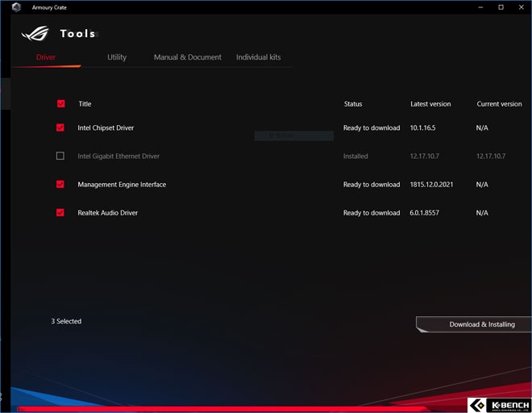This screenshot has width=532, height=413.
Task: Click current version 12.17.10.7 of Ethernet Driver
Action: (x=491, y=156)
